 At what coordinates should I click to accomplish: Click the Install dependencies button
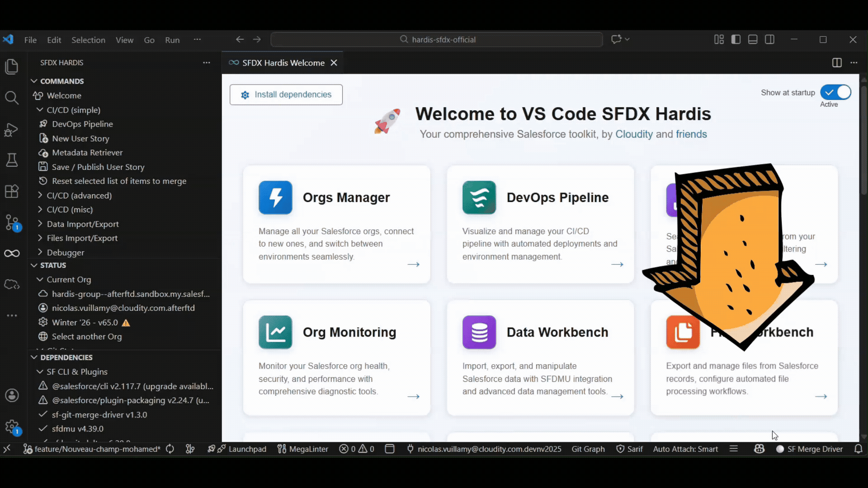(x=286, y=94)
